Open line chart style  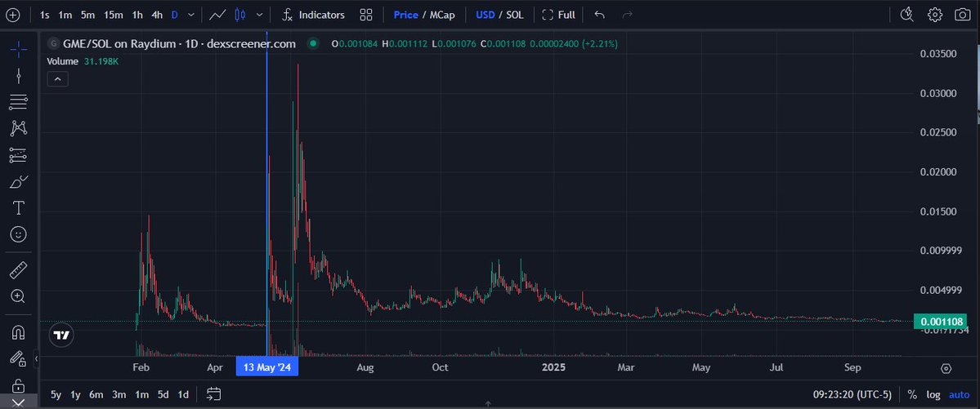point(218,15)
